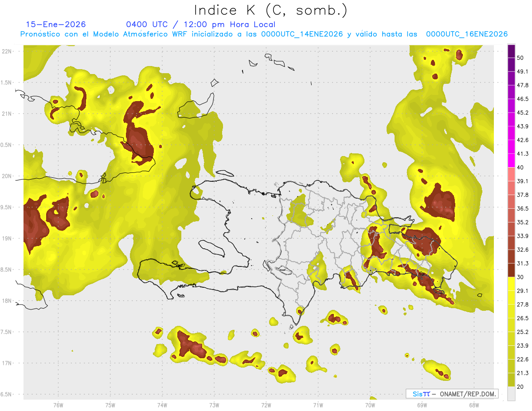Click the colorbar value "40"

(x=520, y=168)
